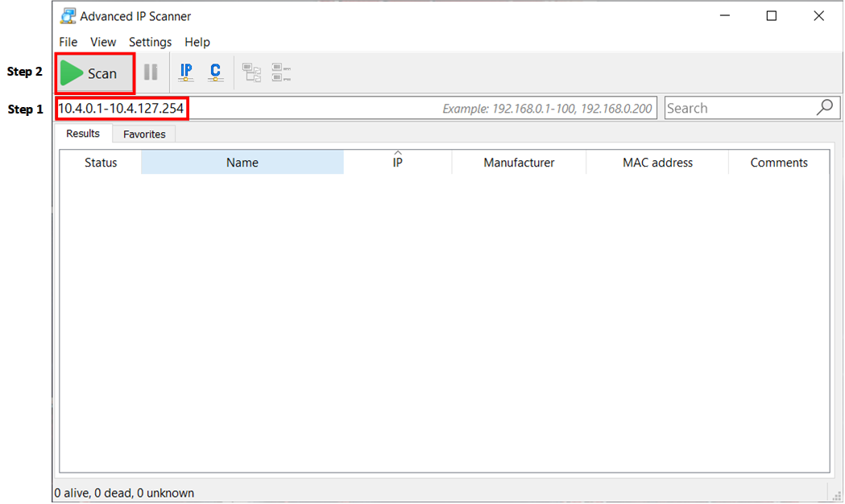Click the Advanced IP Scanner title icon
This screenshot has height=504, width=845.
(x=68, y=16)
